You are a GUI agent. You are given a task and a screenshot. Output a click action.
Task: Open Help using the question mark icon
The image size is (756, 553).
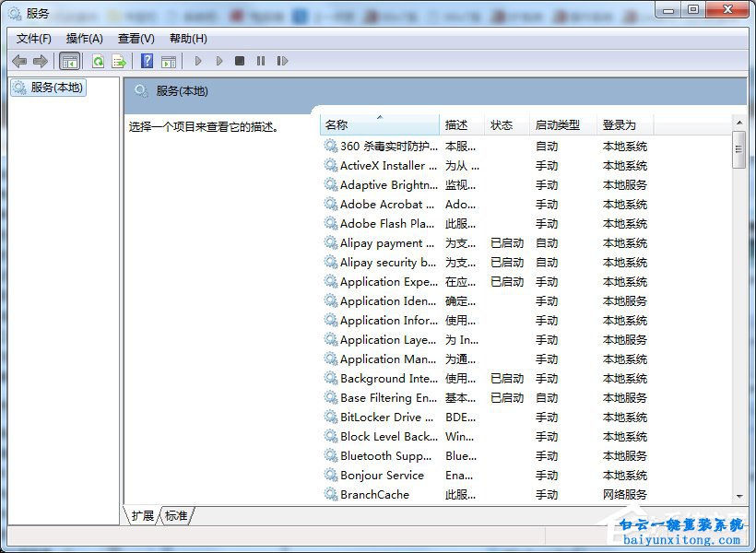(x=148, y=61)
